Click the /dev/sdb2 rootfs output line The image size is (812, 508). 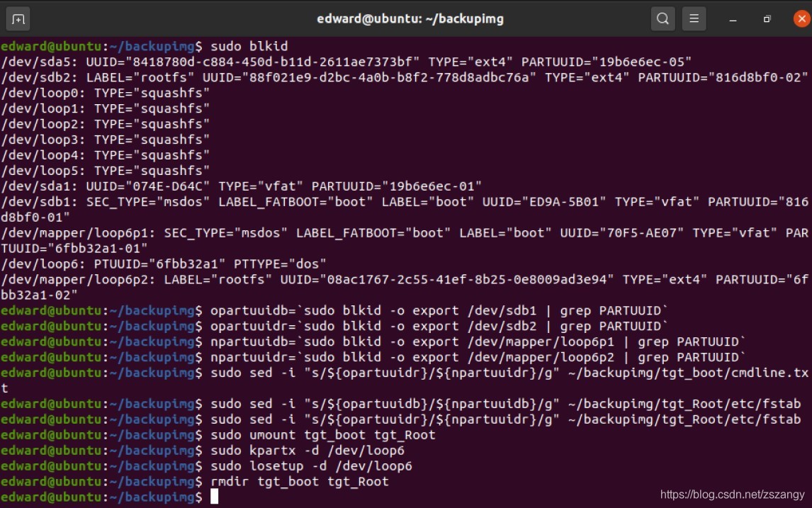pos(405,78)
